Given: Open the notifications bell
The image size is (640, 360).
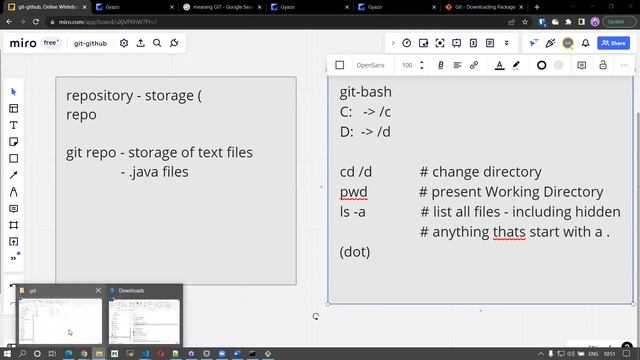Looking at the screenshot, I should [x=586, y=43].
